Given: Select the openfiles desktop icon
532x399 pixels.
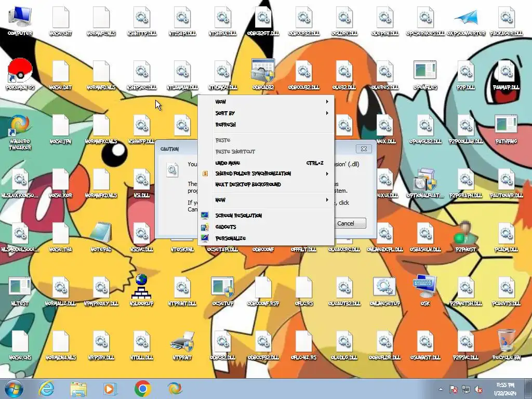Looking at the screenshot, I should [425, 74].
